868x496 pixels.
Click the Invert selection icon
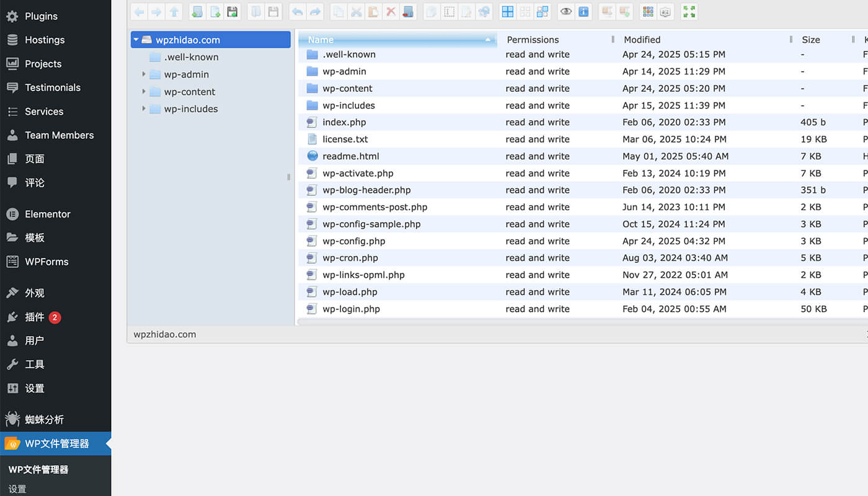(542, 11)
